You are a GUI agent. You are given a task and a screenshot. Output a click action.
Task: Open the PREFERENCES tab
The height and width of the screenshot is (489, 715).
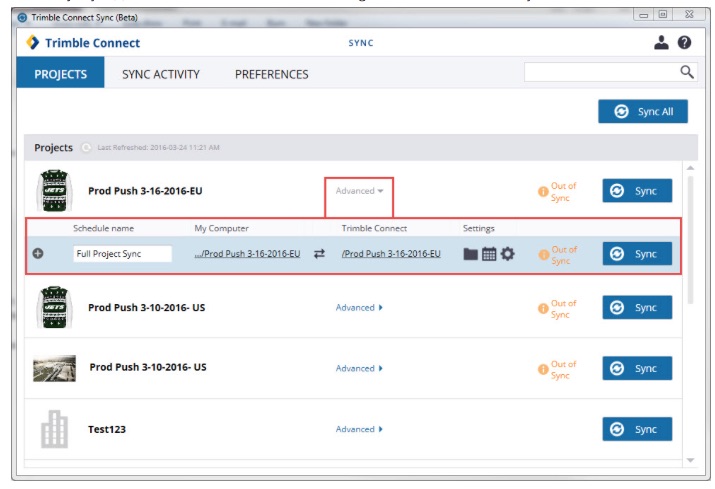(x=272, y=74)
